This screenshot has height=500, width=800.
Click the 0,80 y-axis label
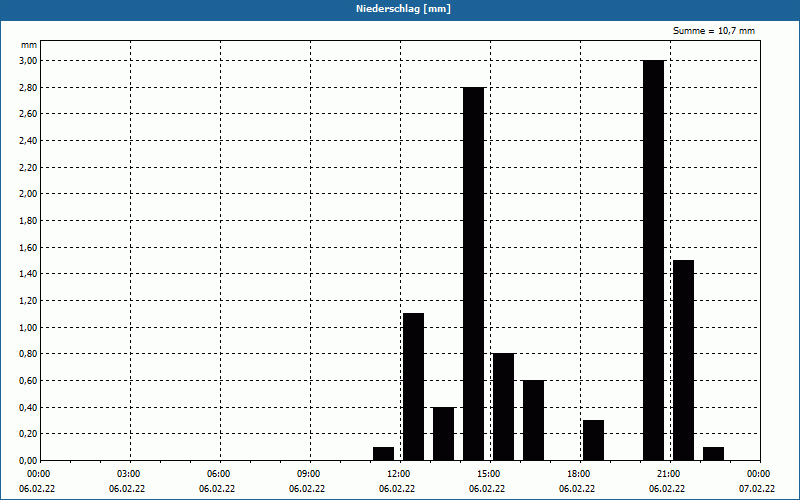click(x=28, y=354)
